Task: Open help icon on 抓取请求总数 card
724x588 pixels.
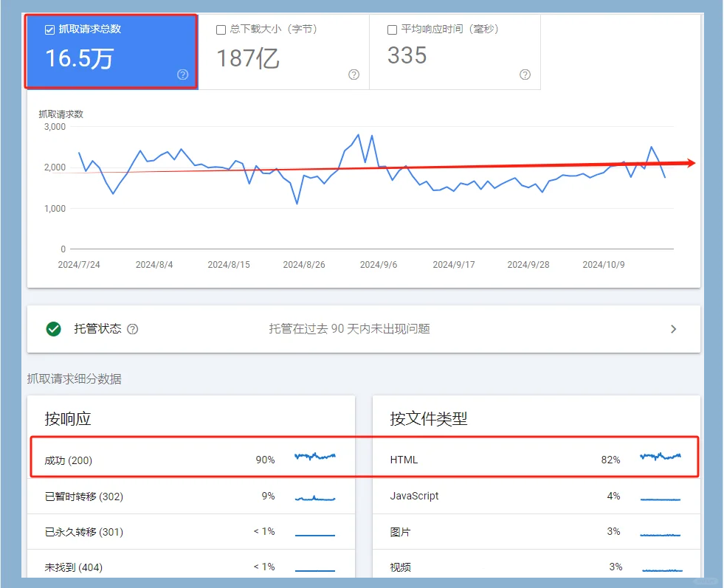Action: click(183, 75)
